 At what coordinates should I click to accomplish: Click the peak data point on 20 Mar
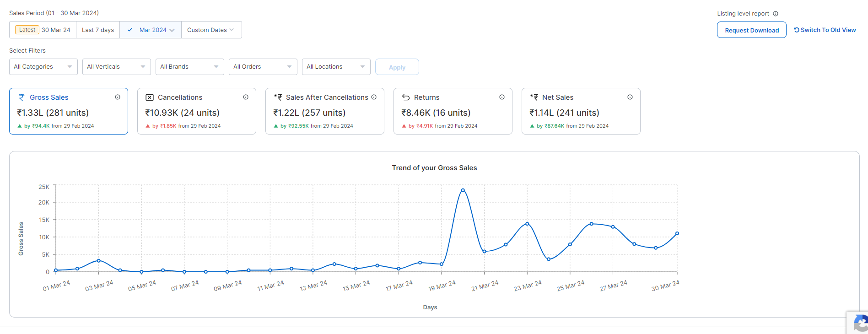463,190
